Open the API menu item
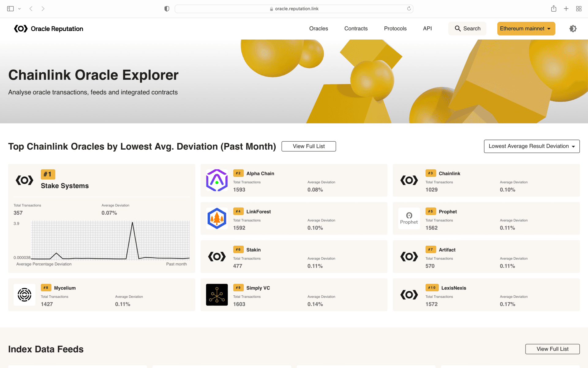This screenshot has width=588, height=368. click(x=427, y=29)
